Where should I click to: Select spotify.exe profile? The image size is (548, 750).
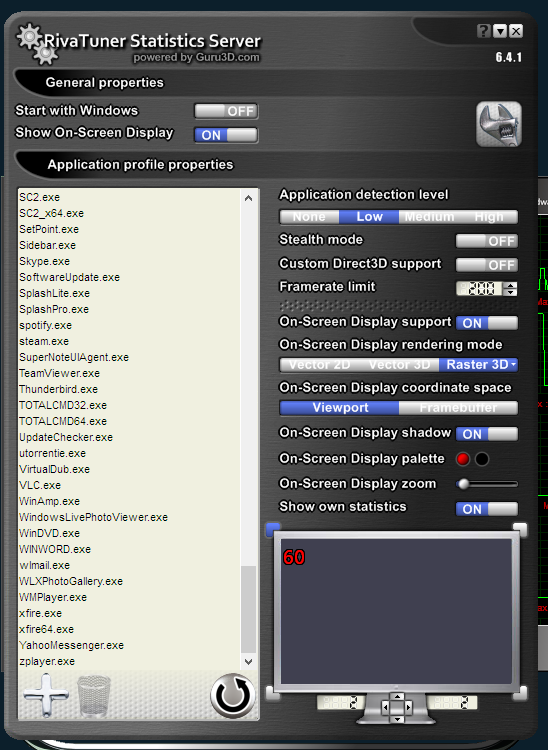pyautogui.click(x=45, y=325)
